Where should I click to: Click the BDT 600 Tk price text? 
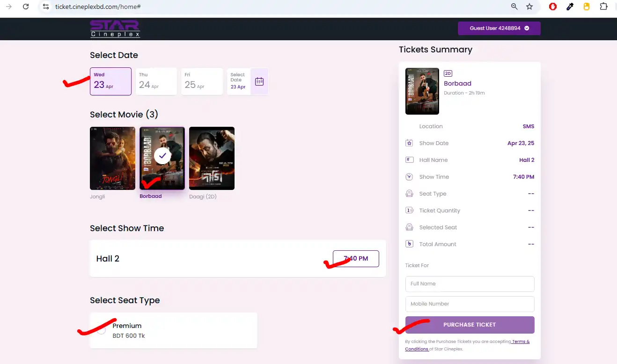point(129,336)
